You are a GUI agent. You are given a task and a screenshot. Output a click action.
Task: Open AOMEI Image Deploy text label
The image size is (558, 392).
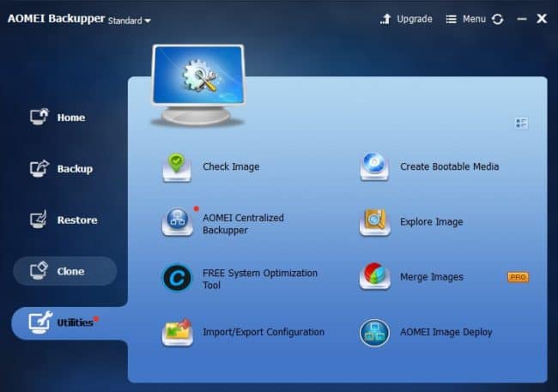pos(446,332)
